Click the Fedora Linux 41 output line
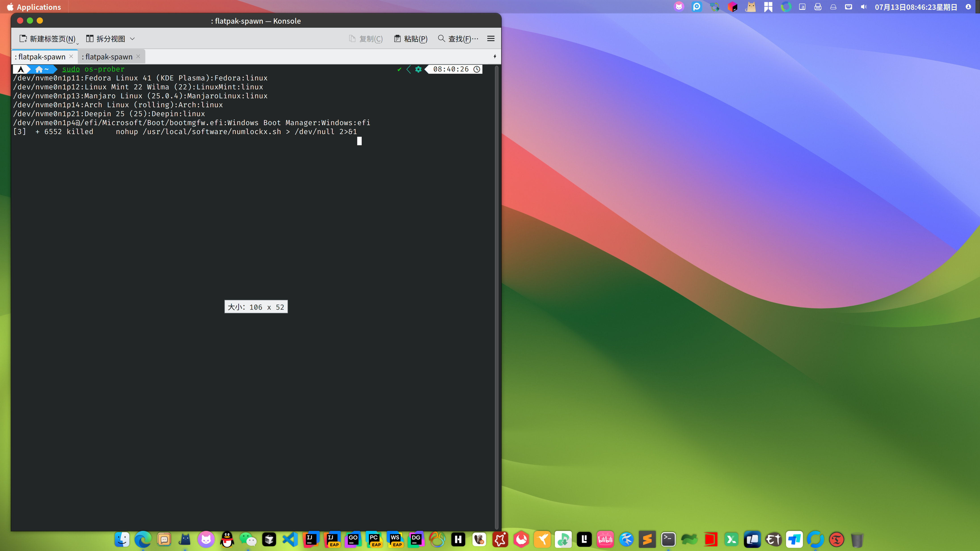This screenshot has height=551, width=980. coord(140,78)
